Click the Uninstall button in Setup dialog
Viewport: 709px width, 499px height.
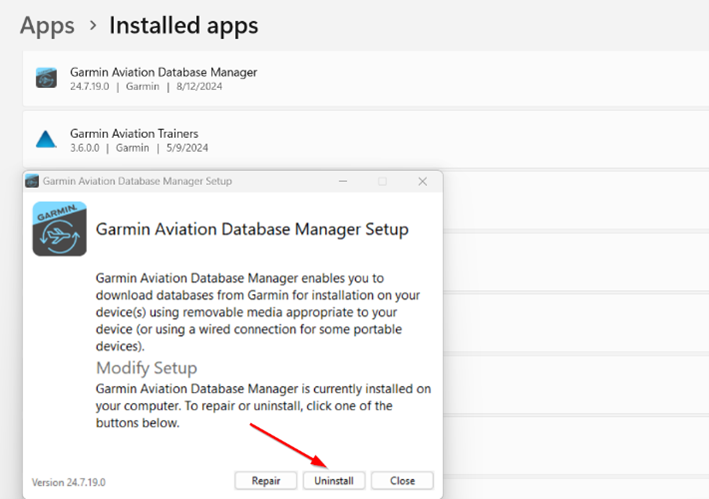pos(334,480)
